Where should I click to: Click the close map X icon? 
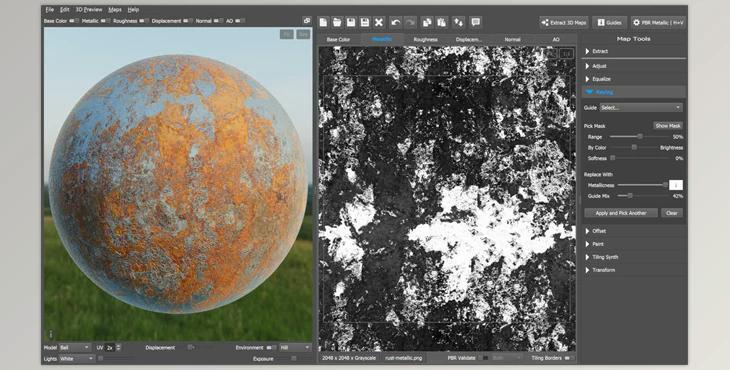click(x=379, y=22)
